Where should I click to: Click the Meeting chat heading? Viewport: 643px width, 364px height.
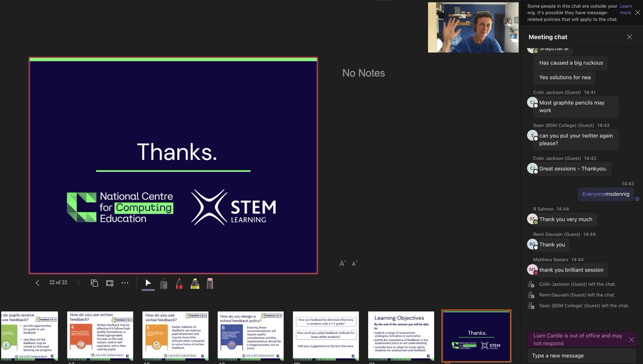(548, 37)
